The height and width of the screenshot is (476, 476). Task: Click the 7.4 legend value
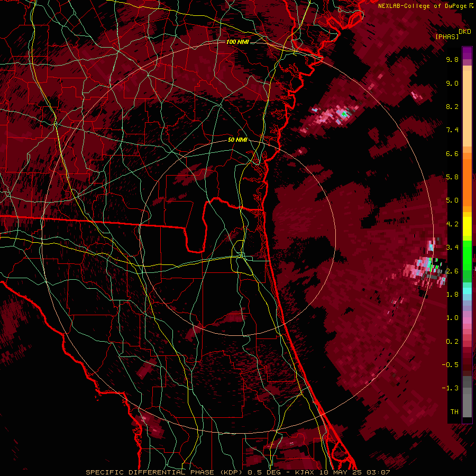pyautogui.click(x=452, y=130)
